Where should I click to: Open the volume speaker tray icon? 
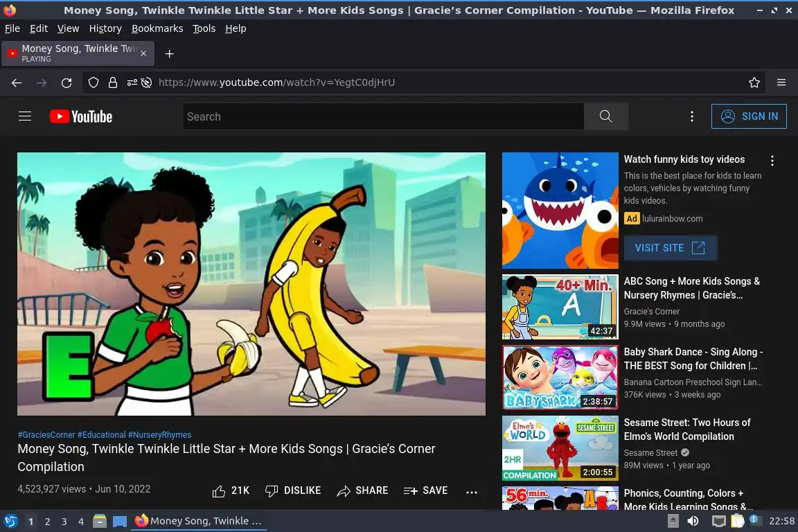click(x=693, y=521)
